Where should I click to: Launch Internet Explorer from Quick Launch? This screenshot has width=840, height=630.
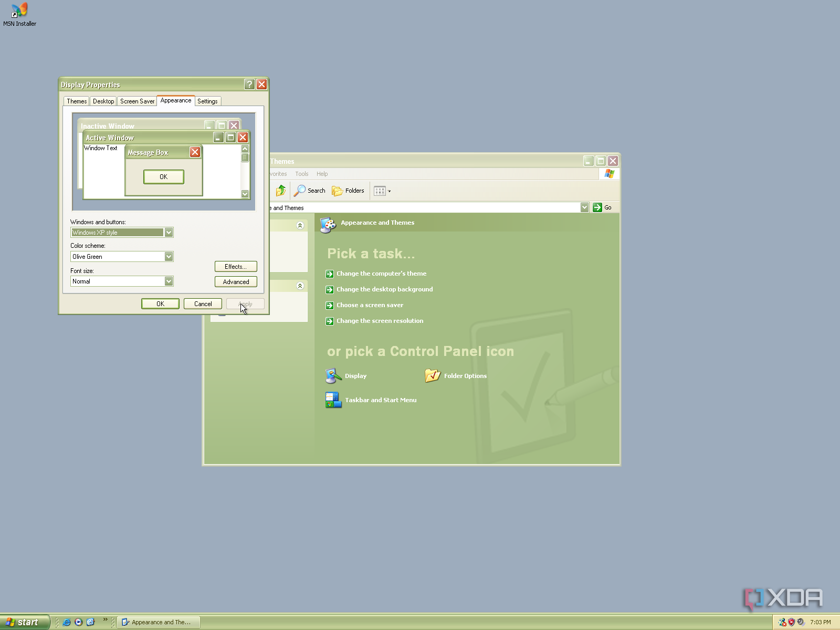pyautogui.click(x=66, y=622)
